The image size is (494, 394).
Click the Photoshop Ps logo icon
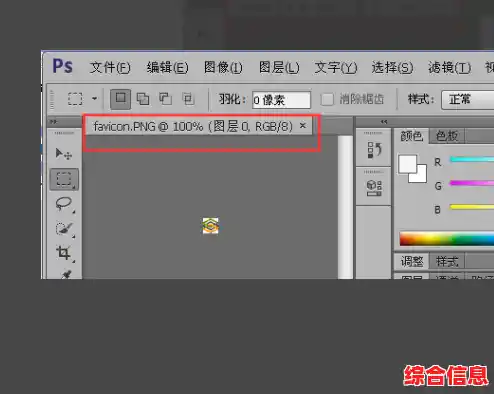click(63, 66)
